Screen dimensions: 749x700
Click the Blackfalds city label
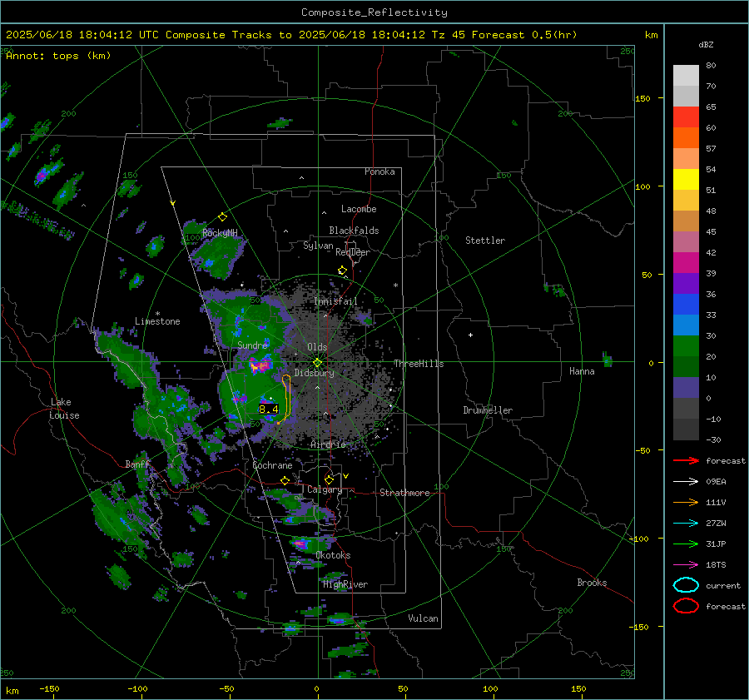tap(354, 231)
